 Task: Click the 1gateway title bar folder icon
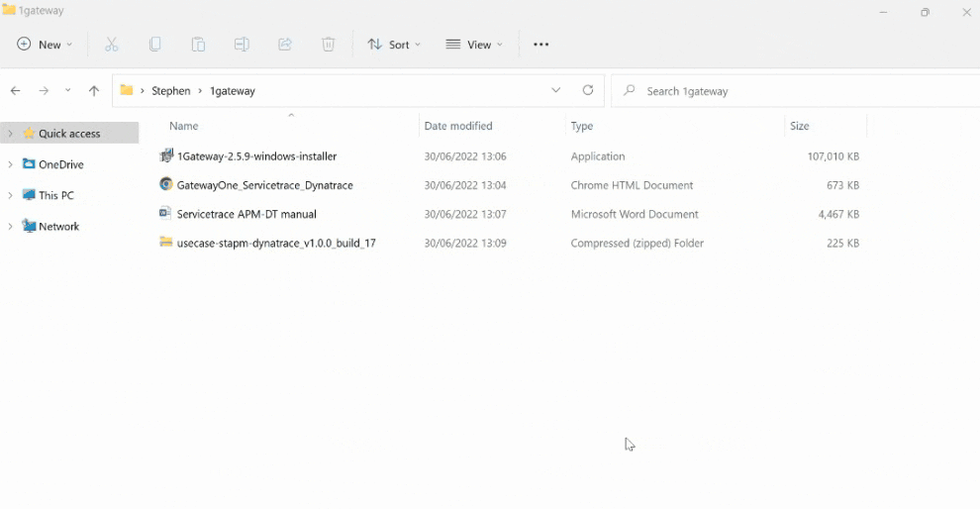point(9,9)
